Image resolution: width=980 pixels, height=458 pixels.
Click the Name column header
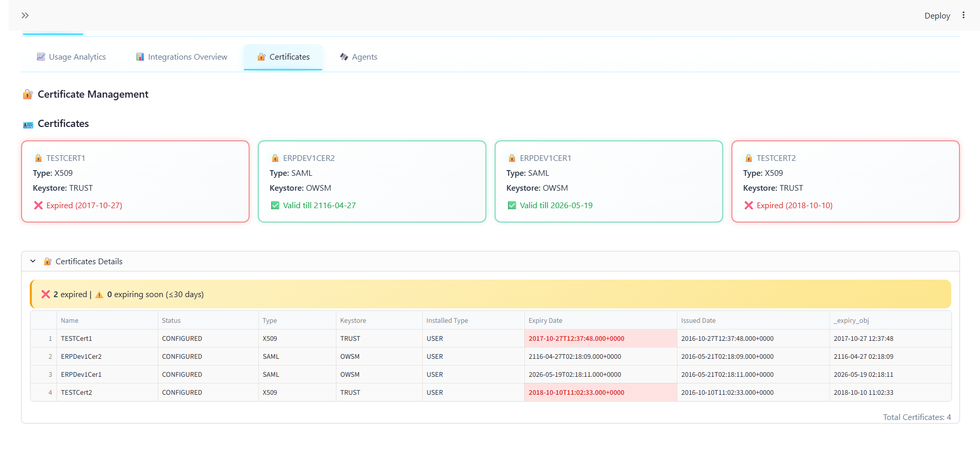point(70,320)
